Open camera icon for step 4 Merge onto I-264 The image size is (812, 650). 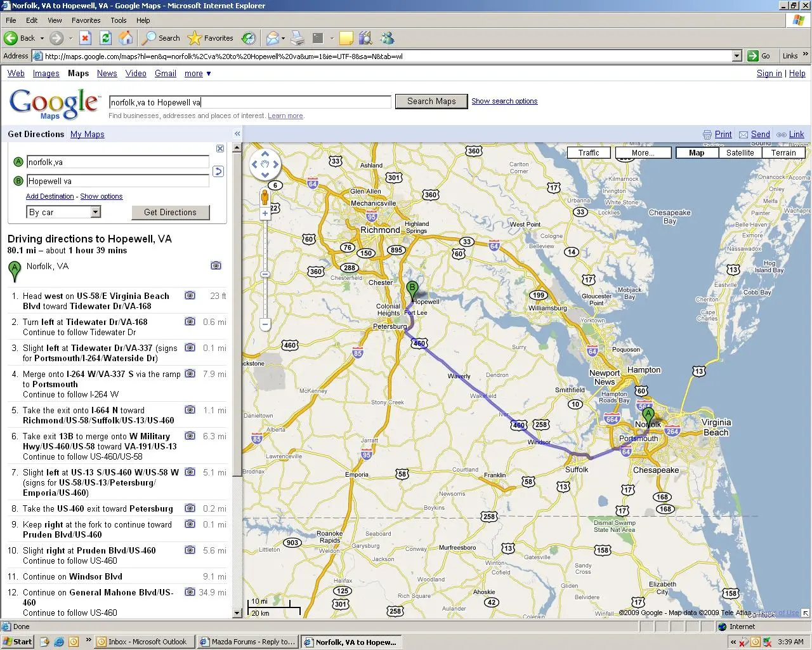190,373
